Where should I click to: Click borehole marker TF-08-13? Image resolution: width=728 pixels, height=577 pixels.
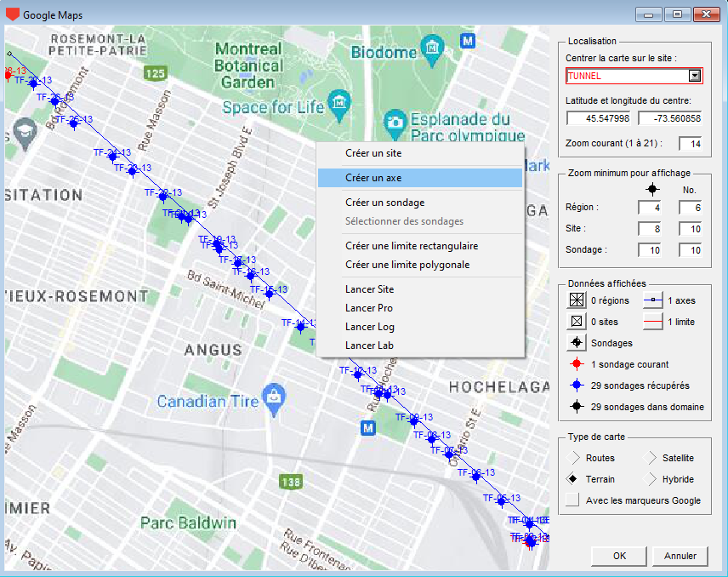(x=432, y=439)
